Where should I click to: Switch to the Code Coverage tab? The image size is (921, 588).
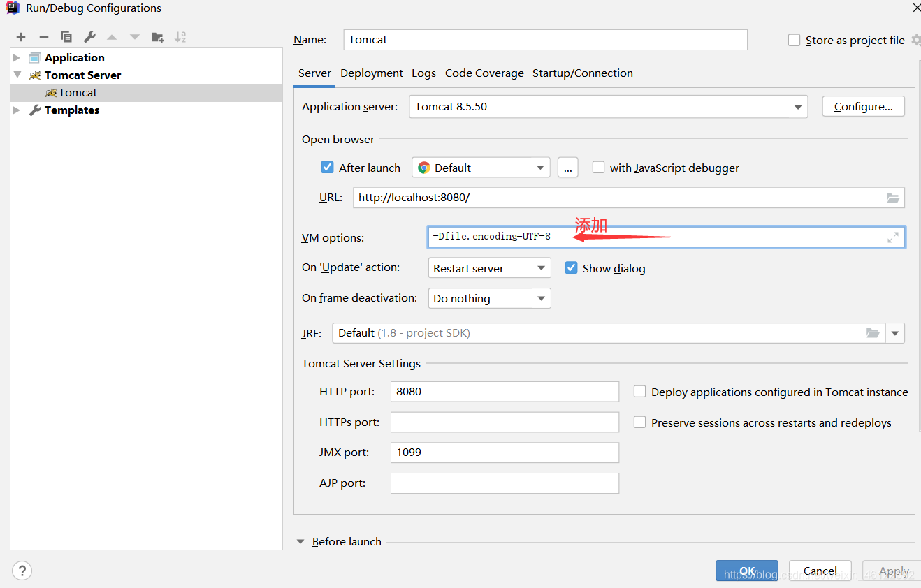point(484,73)
